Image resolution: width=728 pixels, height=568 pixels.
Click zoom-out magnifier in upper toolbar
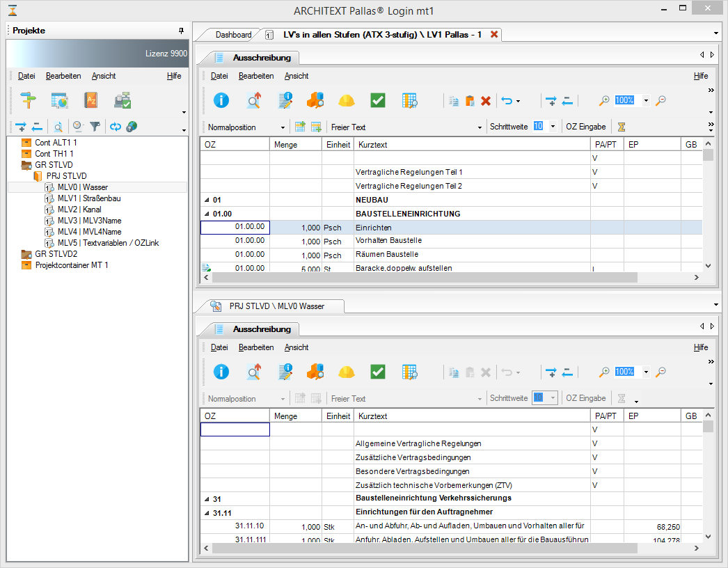click(x=660, y=100)
